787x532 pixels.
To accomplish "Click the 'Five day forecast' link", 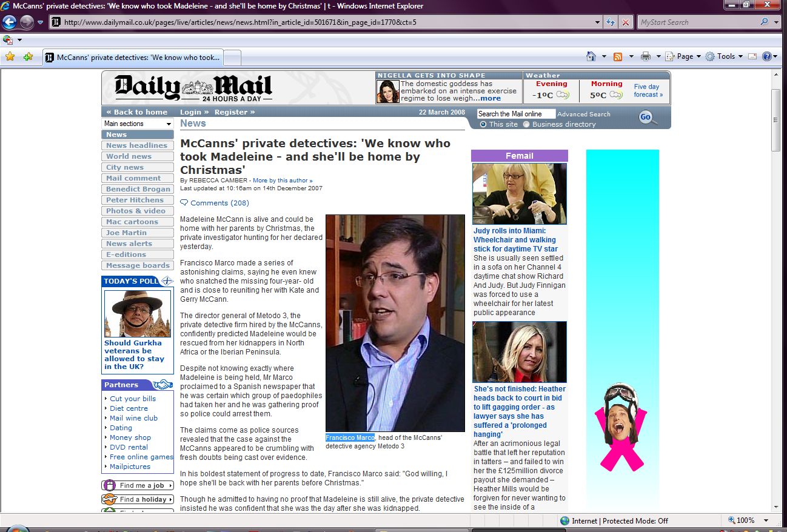I will [648, 91].
